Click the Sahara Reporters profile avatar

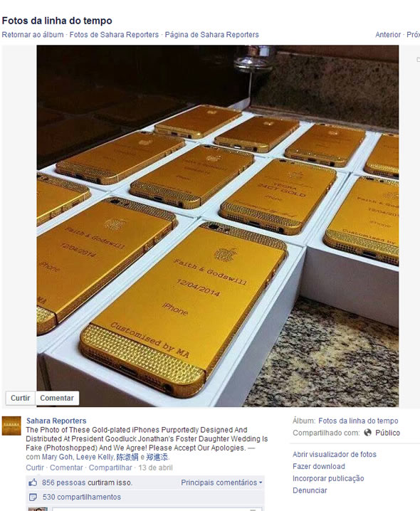[11, 426]
